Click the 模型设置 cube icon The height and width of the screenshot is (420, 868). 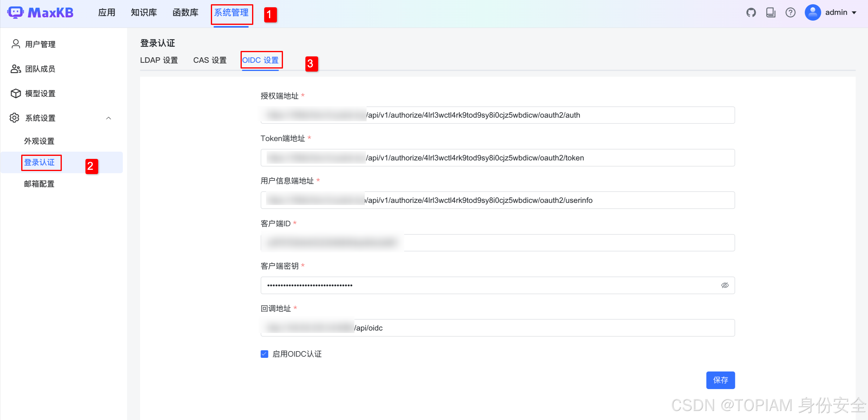pos(15,93)
